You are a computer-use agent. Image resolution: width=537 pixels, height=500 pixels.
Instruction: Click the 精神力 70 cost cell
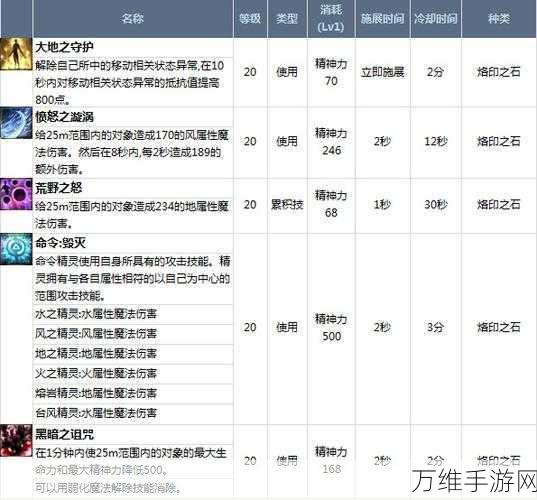(x=331, y=72)
